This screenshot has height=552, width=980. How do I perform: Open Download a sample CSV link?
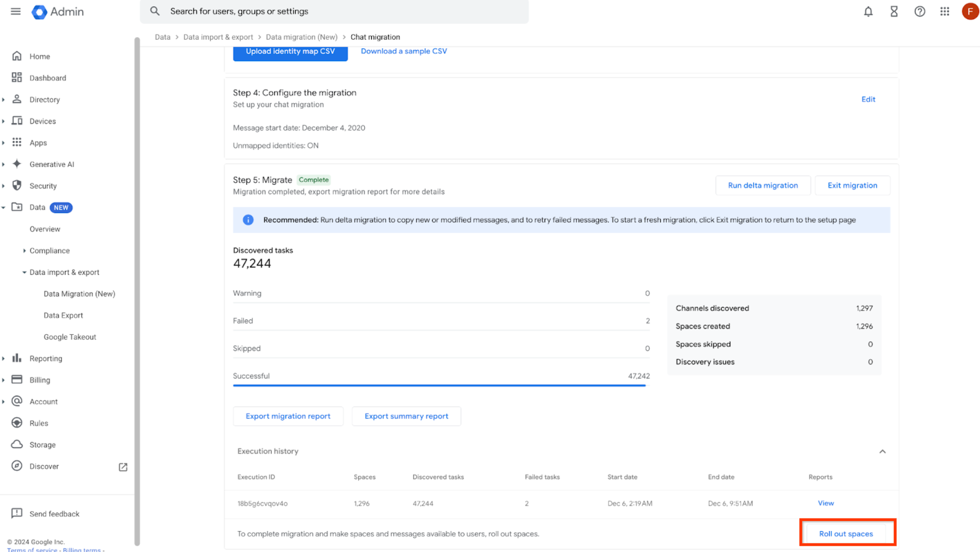403,51
